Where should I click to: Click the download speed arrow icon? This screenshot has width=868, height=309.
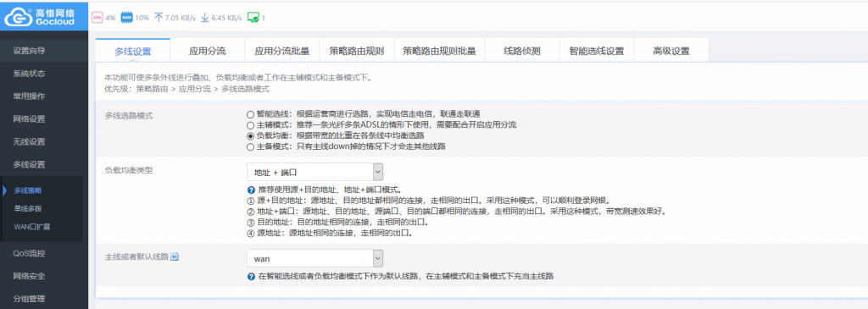(204, 18)
